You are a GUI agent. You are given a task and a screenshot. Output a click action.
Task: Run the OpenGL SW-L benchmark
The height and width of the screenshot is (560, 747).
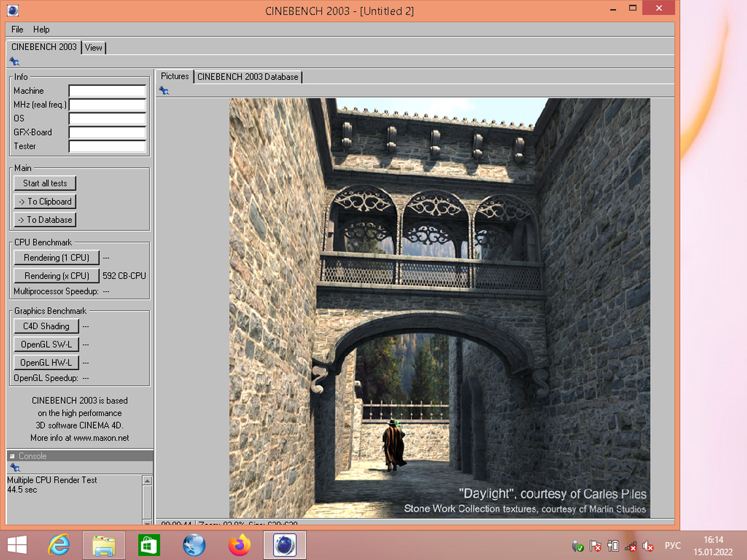[x=46, y=344]
